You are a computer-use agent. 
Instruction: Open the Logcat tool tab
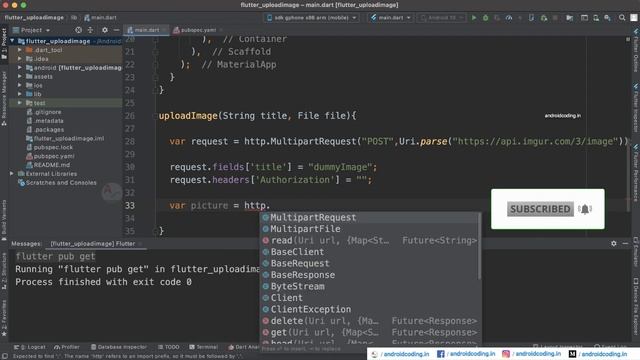[x=29, y=347]
